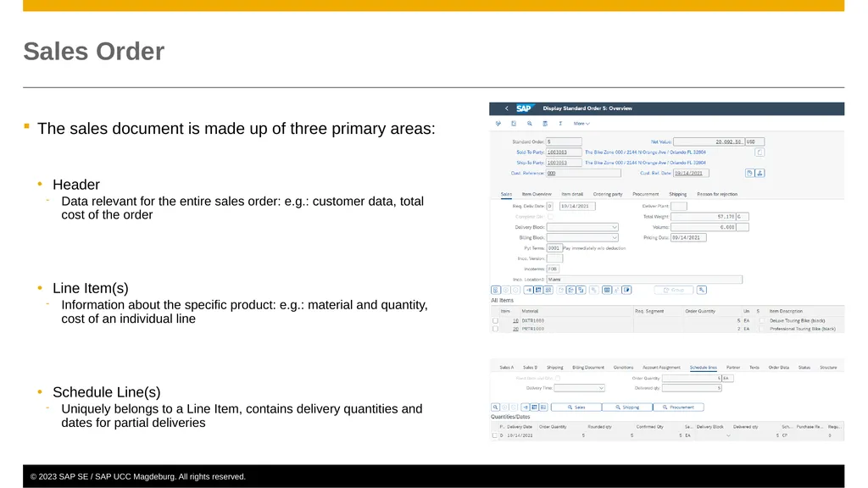Click material cell DXTR1000

pyautogui.click(x=533, y=321)
